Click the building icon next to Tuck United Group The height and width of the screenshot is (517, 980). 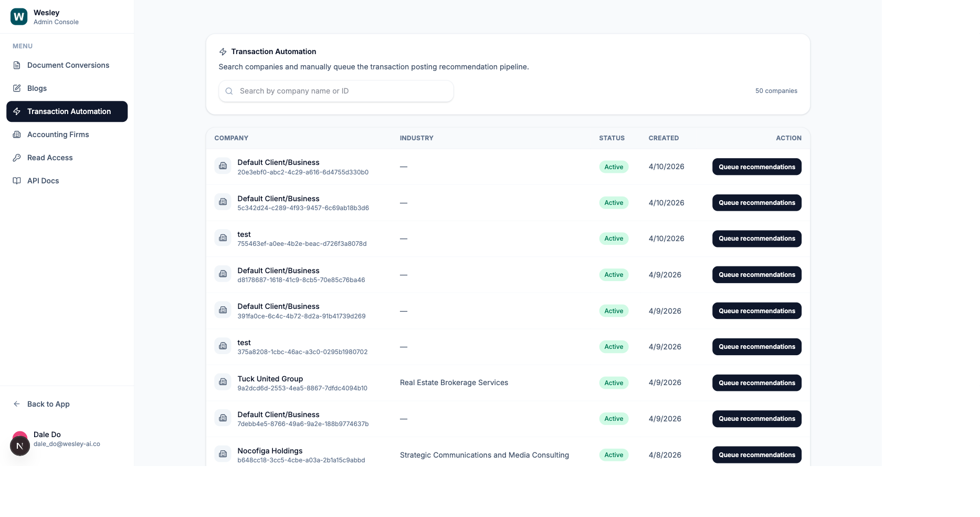223,382
